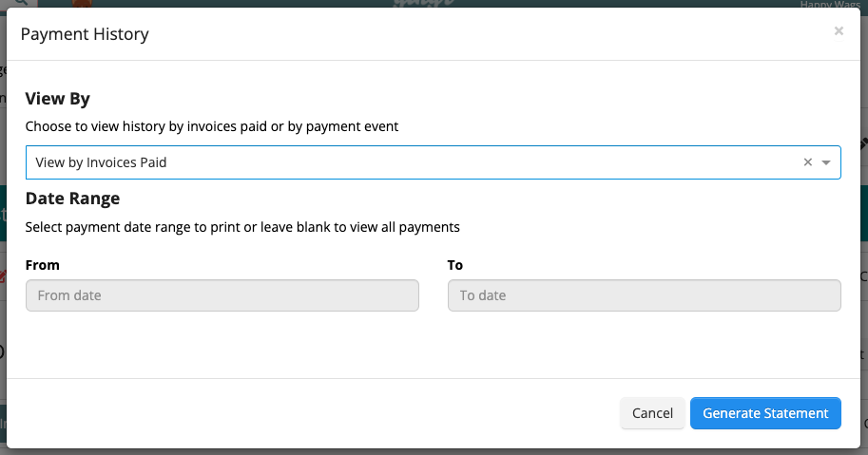Click the To date input field
868x455 pixels.
pyautogui.click(x=645, y=295)
